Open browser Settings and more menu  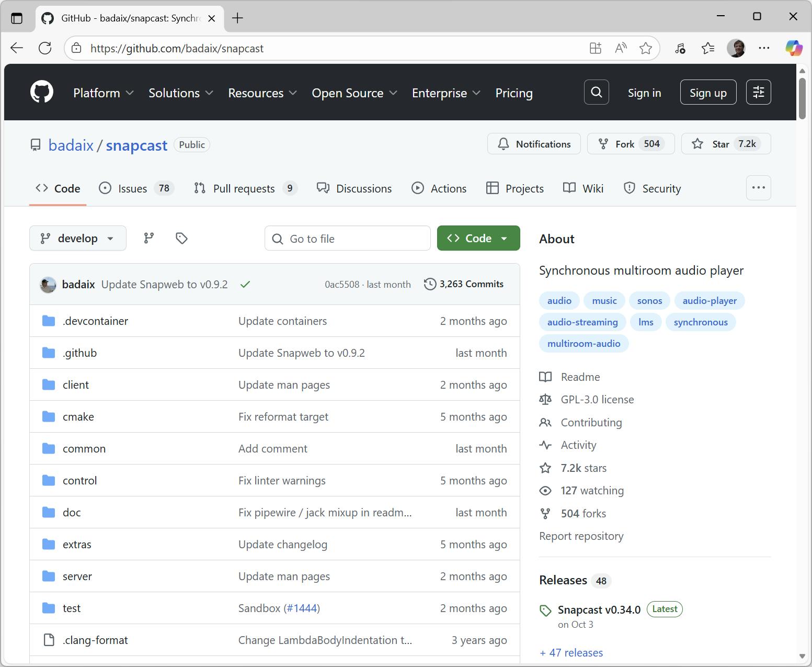tap(764, 48)
